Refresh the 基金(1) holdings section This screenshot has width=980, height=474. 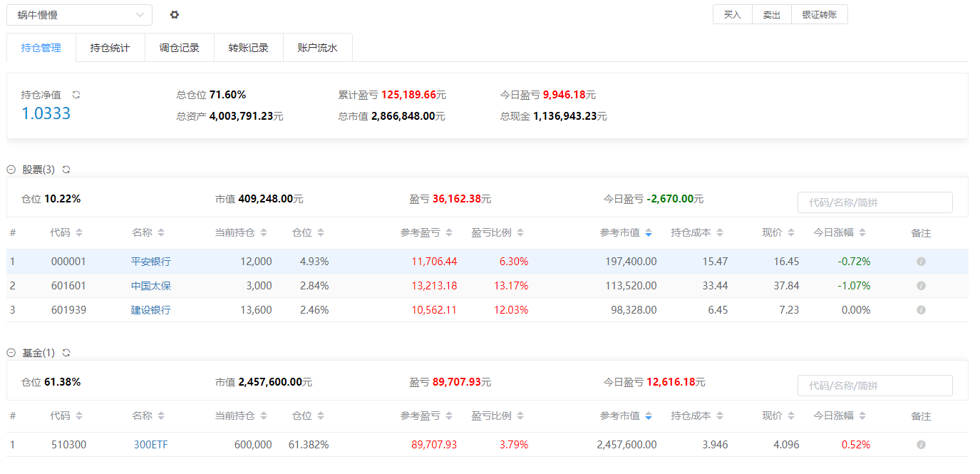coord(66,353)
